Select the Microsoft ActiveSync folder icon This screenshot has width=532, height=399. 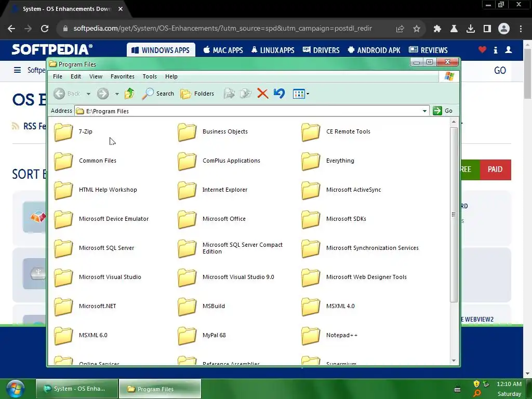tap(311, 190)
